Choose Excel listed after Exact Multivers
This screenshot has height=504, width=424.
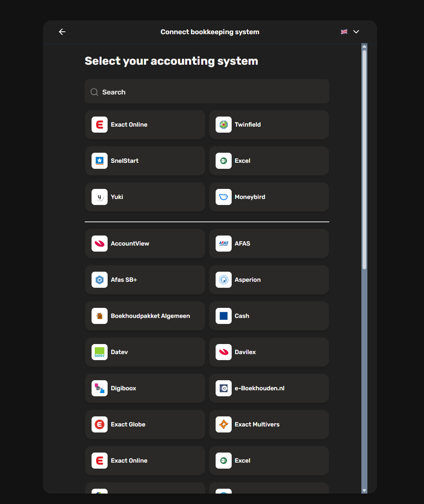click(269, 461)
